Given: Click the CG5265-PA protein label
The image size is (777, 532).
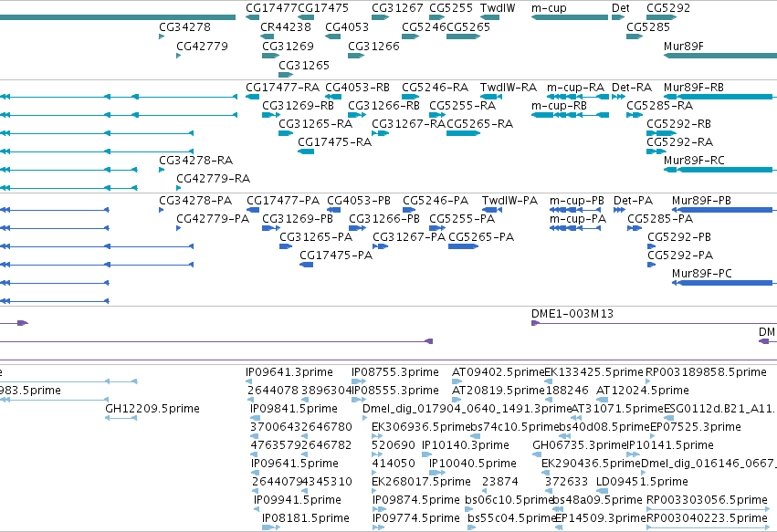Looking at the screenshot, I should [x=481, y=237].
